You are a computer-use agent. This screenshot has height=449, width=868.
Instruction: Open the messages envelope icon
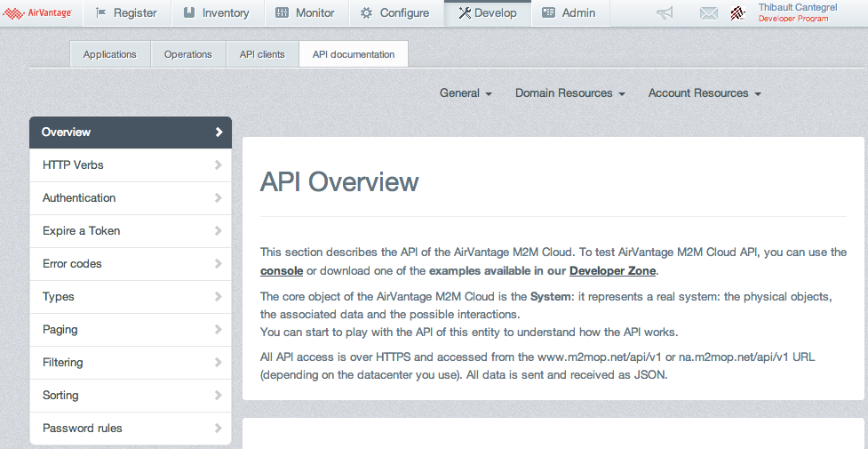point(709,13)
